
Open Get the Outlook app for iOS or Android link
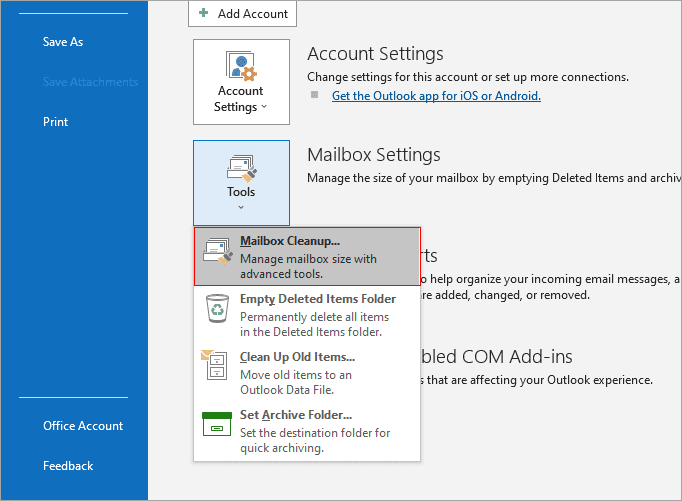click(436, 96)
